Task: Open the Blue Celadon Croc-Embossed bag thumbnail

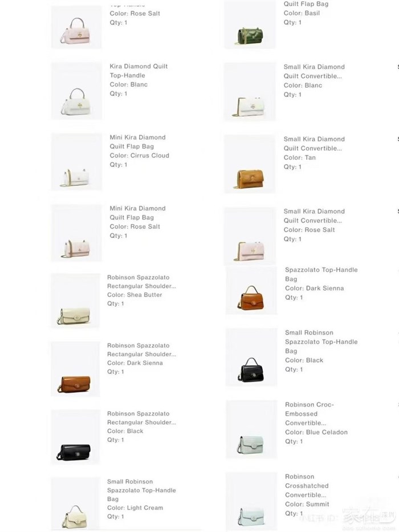Action: (x=251, y=429)
